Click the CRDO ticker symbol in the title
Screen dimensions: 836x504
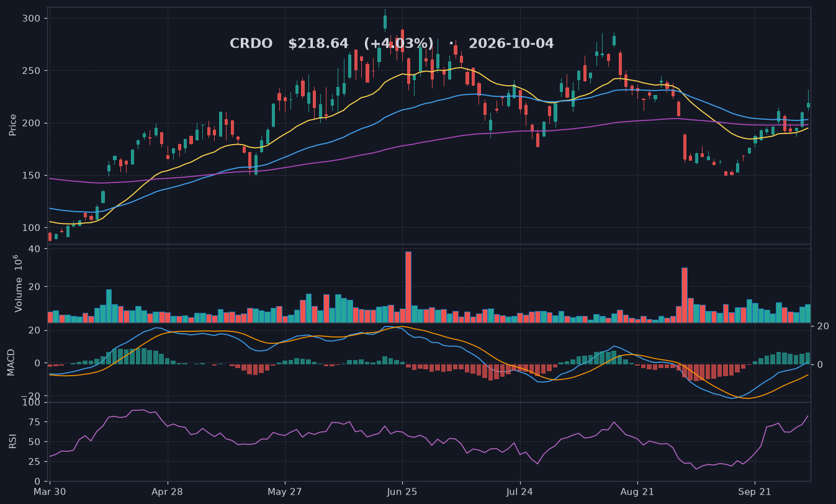[x=251, y=44]
